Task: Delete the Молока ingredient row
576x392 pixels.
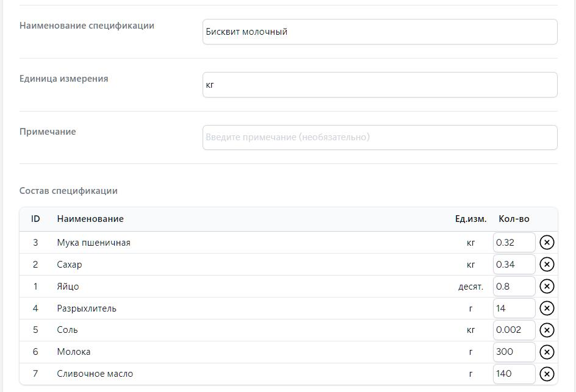Action: pos(547,352)
